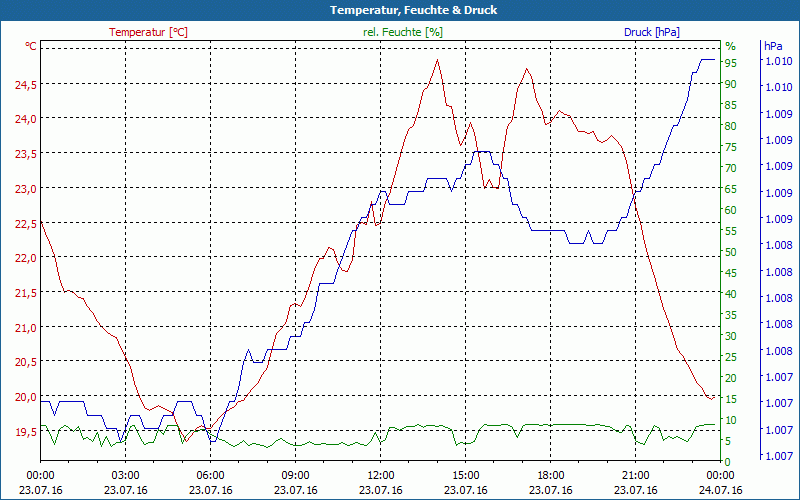Screen dimensions: 800x500
Task: Click humidity axis value '50'
Action: click(x=731, y=252)
